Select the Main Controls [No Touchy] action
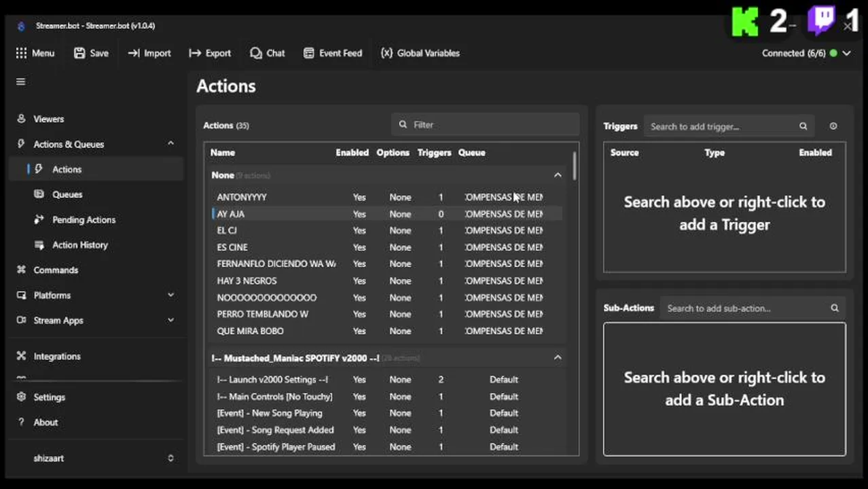The height and width of the screenshot is (489, 868). (x=386, y=397)
